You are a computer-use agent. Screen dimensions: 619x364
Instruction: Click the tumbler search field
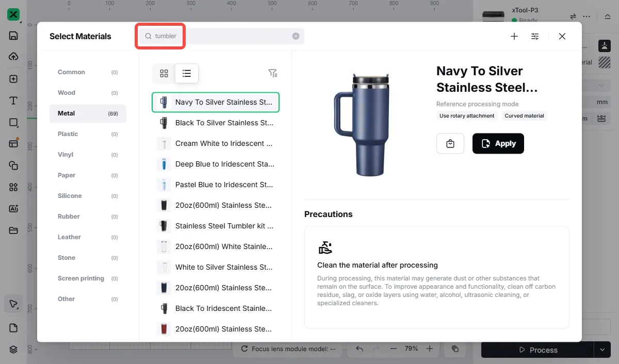[222, 36]
